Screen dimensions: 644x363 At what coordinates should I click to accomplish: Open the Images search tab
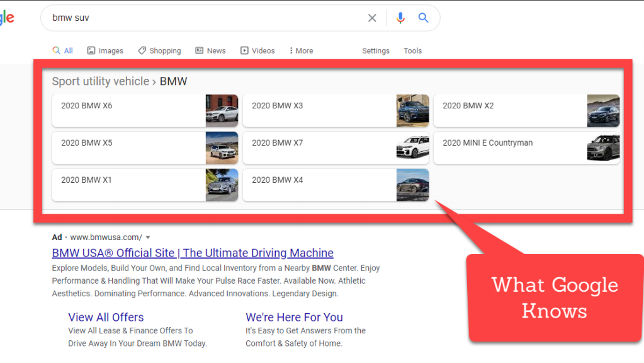tap(105, 50)
